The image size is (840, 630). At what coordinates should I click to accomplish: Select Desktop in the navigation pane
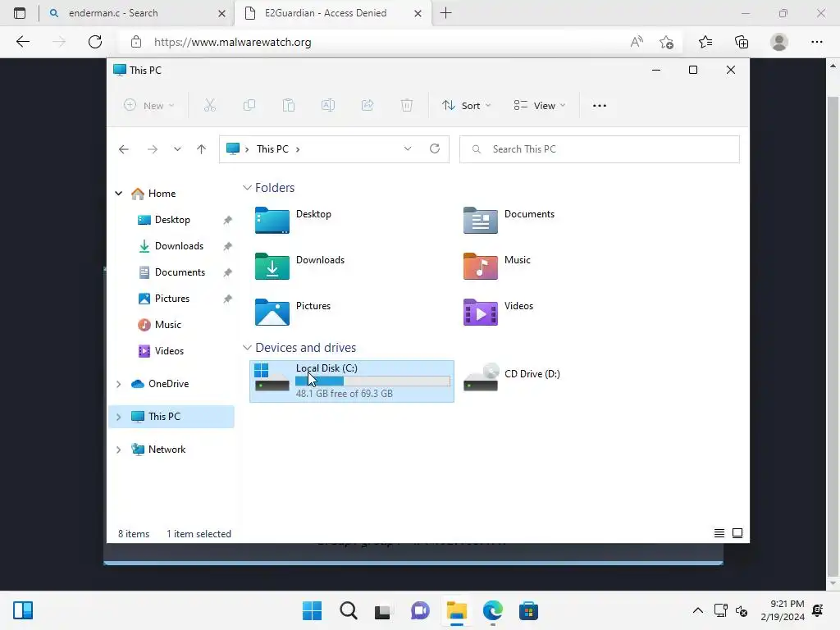[x=172, y=220]
